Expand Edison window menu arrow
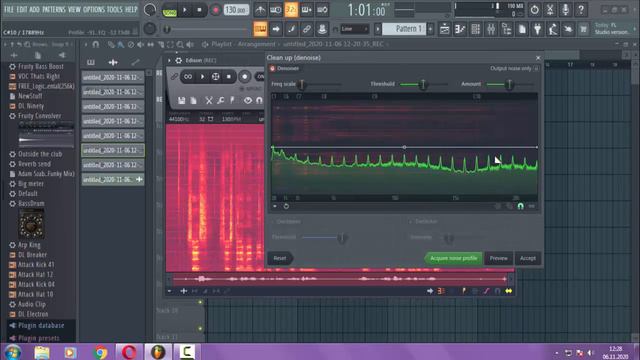This screenshot has height=360, width=640. click(x=169, y=60)
